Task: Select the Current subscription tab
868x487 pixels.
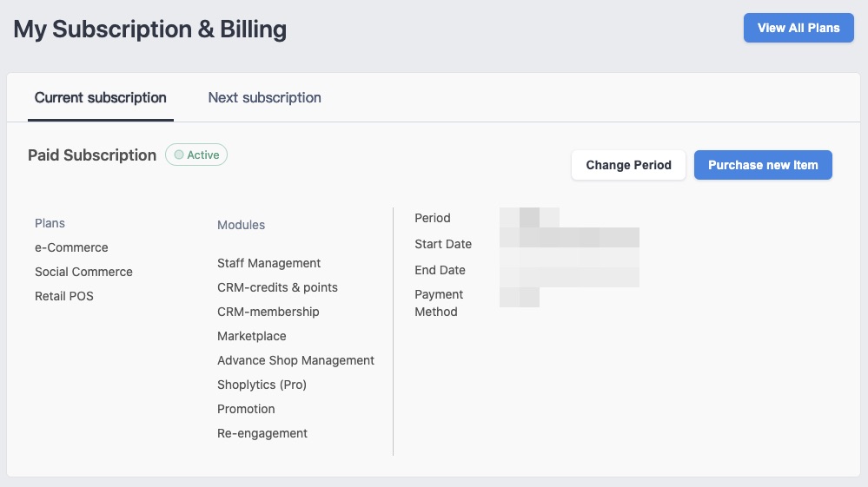Action: click(x=100, y=97)
